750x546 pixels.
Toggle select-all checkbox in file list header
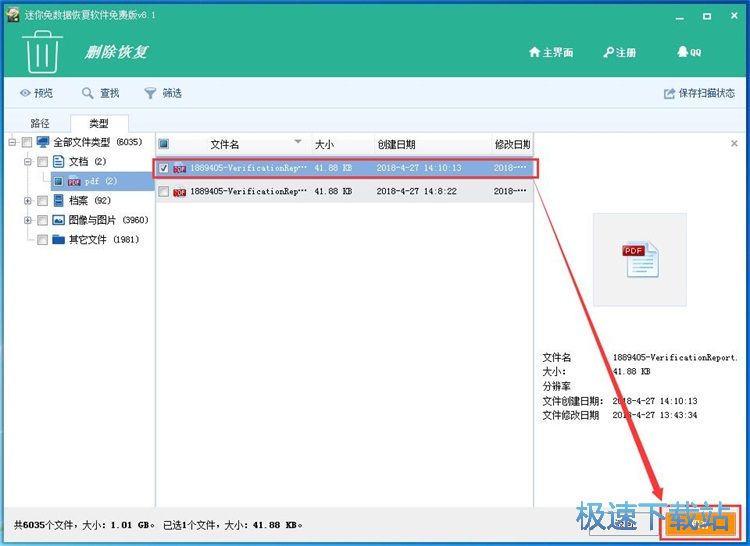coord(164,143)
